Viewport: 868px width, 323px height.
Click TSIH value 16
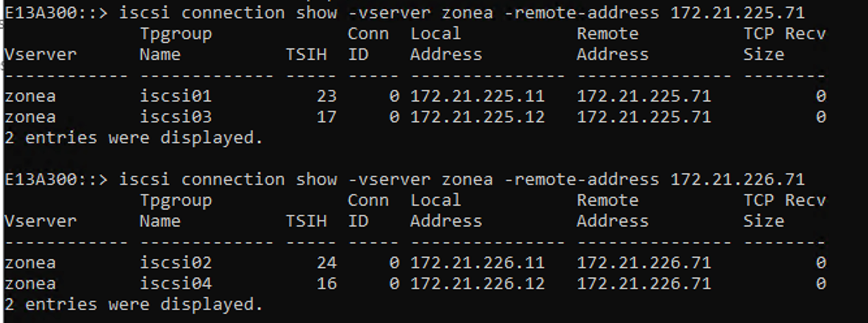coord(326,284)
